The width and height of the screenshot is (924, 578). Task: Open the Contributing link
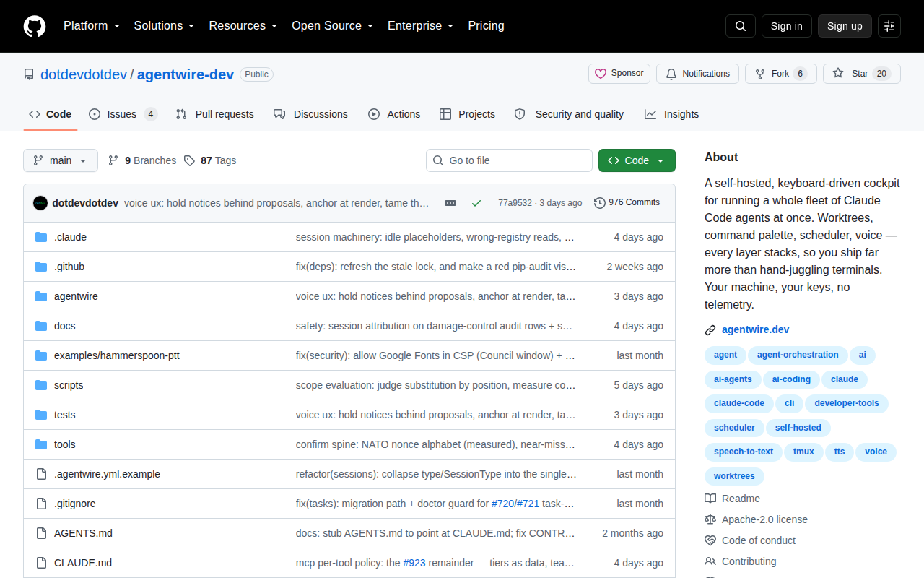[741, 561]
